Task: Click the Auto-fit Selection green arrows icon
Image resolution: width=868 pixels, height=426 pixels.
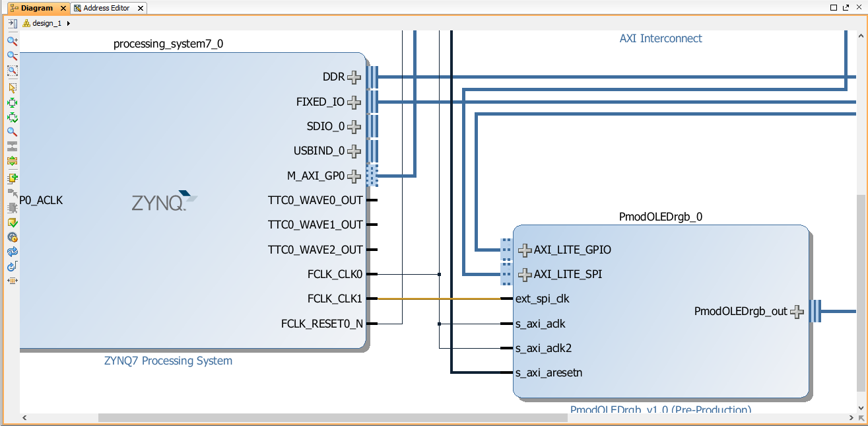Action: (x=12, y=102)
